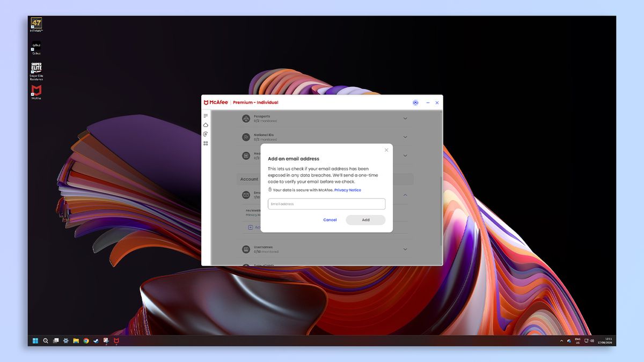Click the ENG US language indicator
Image resolution: width=644 pixels, height=362 pixels.
(578, 341)
